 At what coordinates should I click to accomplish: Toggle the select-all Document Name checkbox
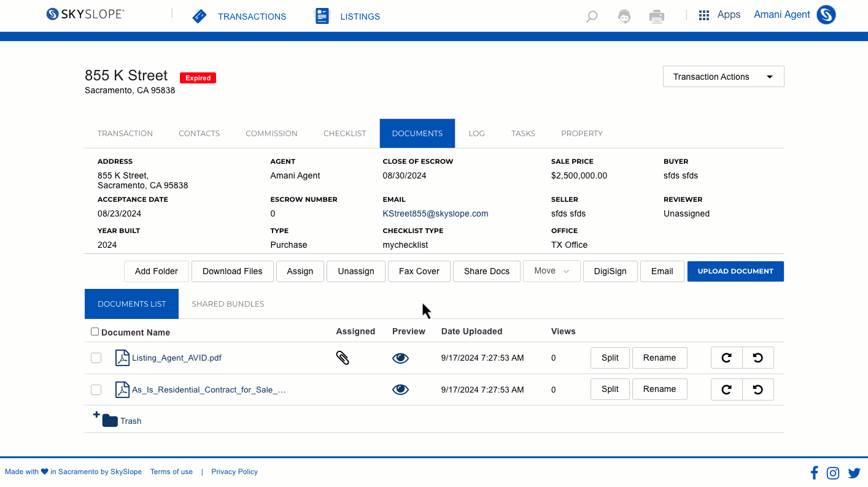pyautogui.click(x=95, y=332)
